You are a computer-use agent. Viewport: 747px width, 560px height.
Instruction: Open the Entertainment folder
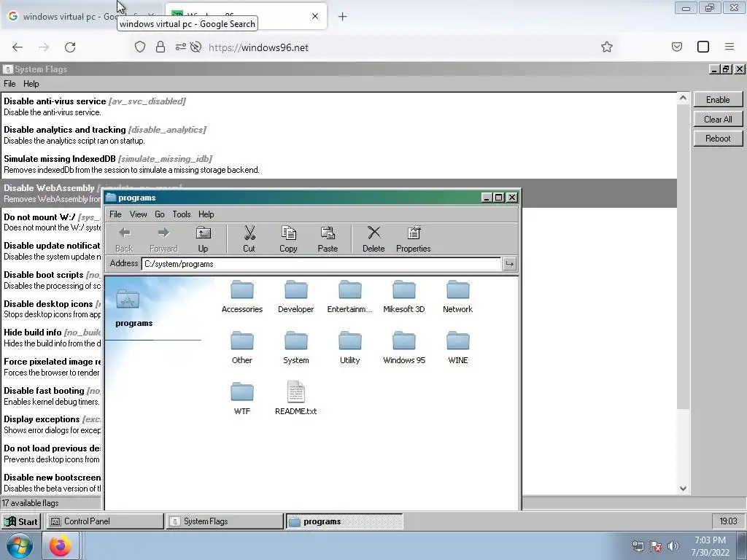[x=349, y=296]
